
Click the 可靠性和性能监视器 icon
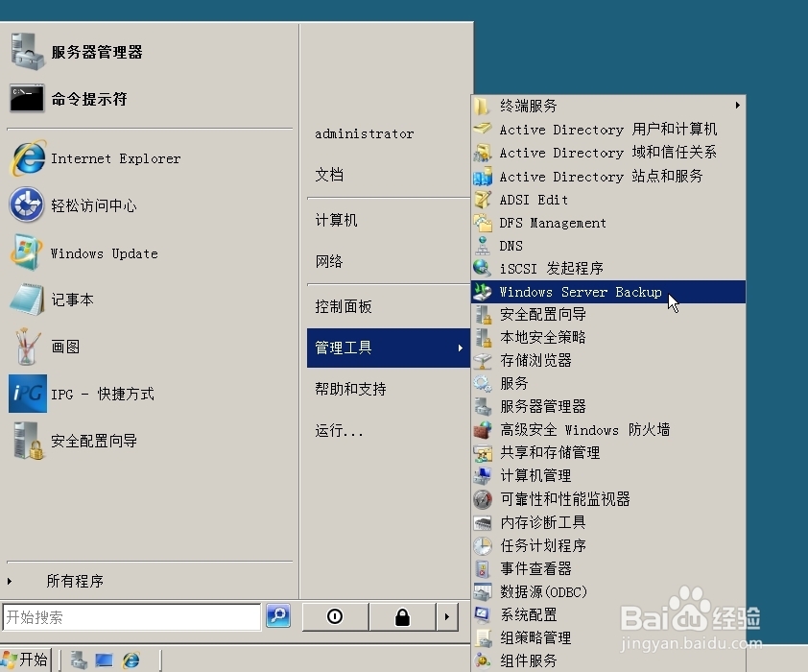(483, 499)
